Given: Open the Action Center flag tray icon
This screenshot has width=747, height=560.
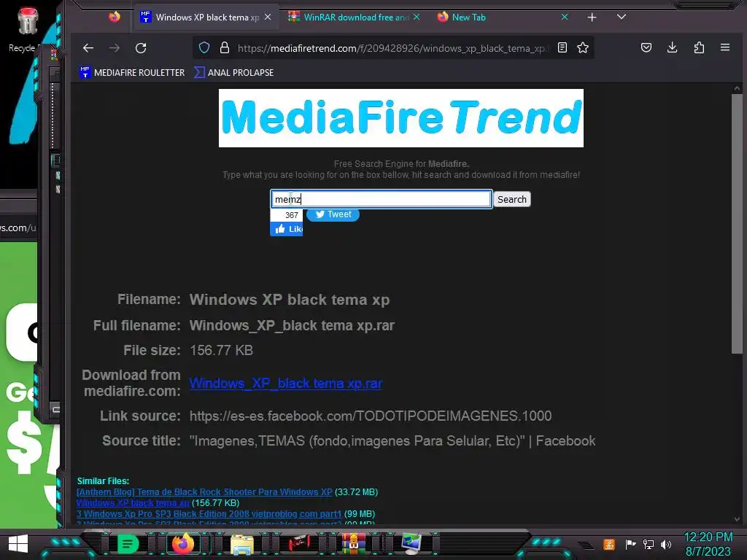Looking at the screenshot, I should click(631, 544).
